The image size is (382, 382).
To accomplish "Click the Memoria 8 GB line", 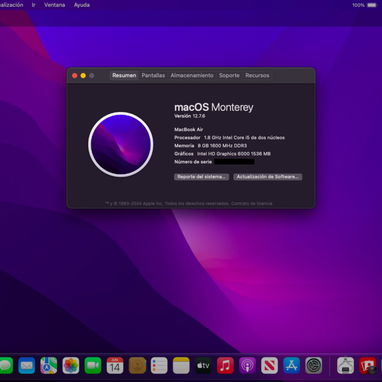I will 211,146.
